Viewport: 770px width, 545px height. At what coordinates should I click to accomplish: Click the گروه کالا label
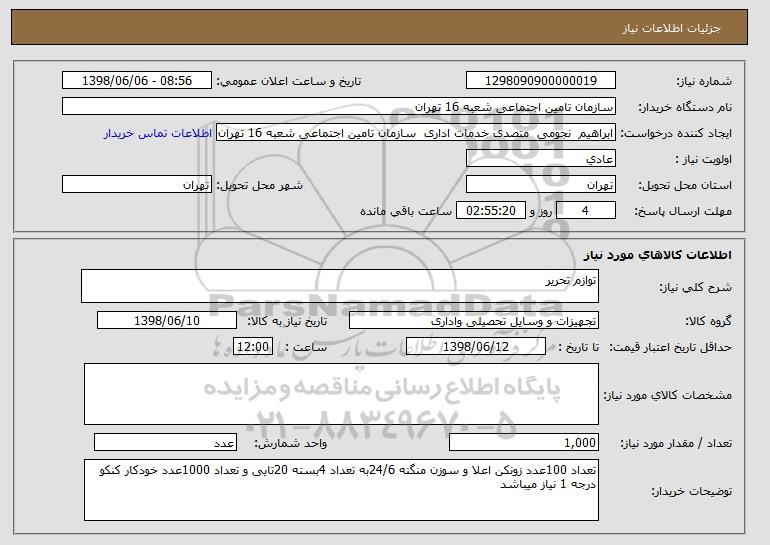(708, 321)
